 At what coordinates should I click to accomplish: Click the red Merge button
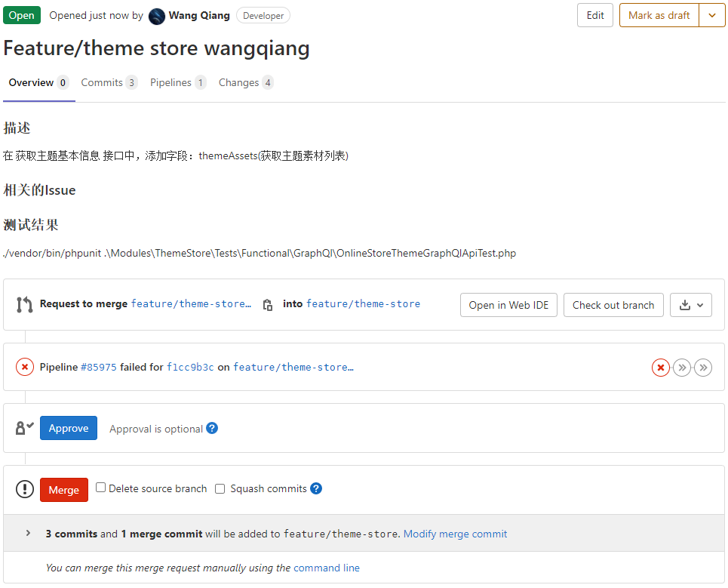click(64, 490)
